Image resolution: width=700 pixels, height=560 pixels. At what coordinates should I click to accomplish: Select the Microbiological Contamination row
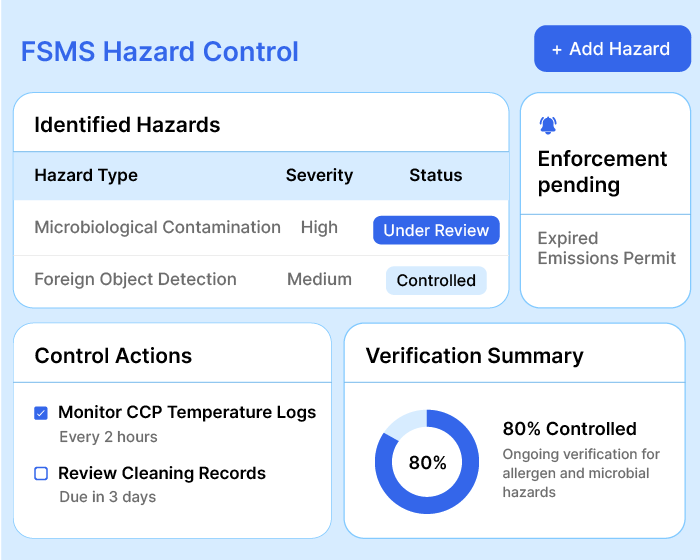tap(157, 227)
